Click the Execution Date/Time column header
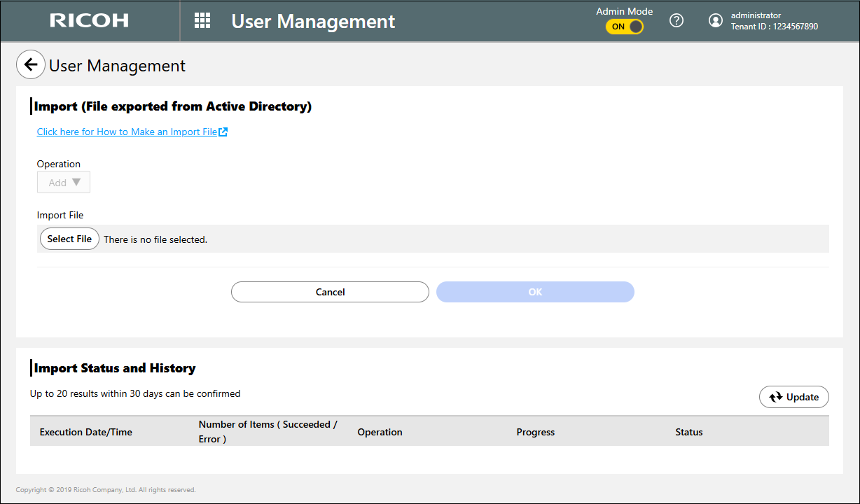 click(x=85, y=432)
